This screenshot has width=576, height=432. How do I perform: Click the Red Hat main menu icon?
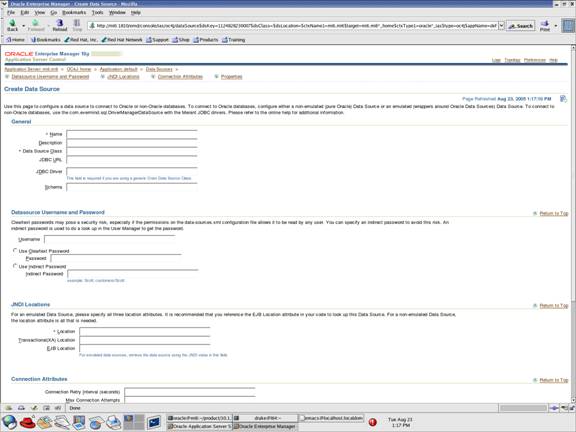(x=28, y=422)
